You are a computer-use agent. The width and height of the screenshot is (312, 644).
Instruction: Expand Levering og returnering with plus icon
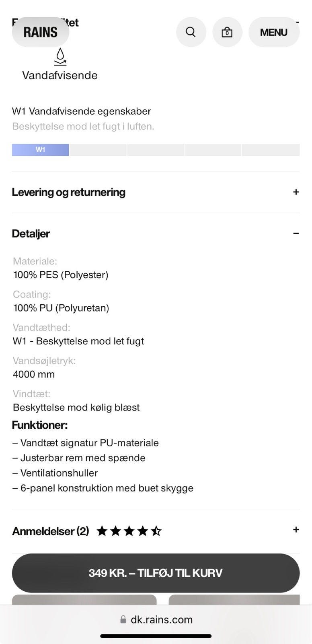point(296,192)
